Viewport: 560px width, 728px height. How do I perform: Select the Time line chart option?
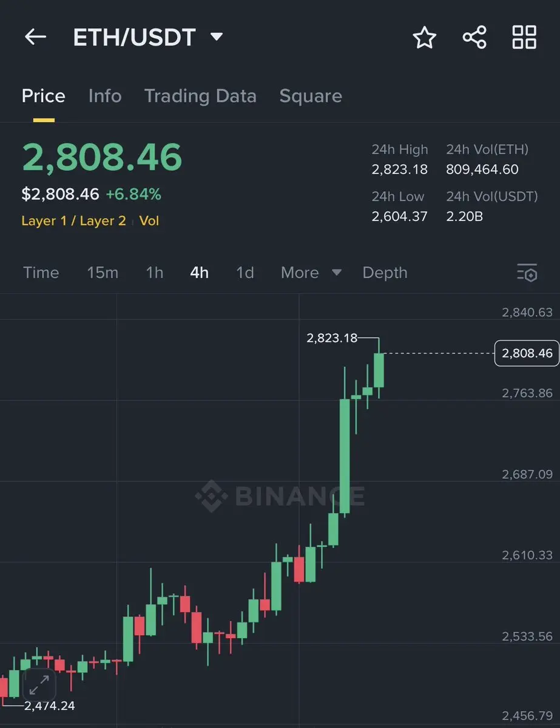[41, 273]
